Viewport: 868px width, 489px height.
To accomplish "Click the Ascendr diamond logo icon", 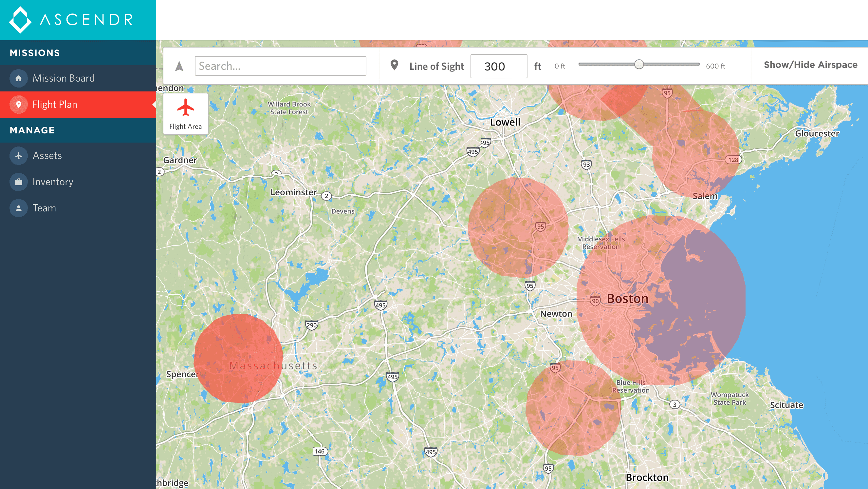I will click(x=20, y=20).
